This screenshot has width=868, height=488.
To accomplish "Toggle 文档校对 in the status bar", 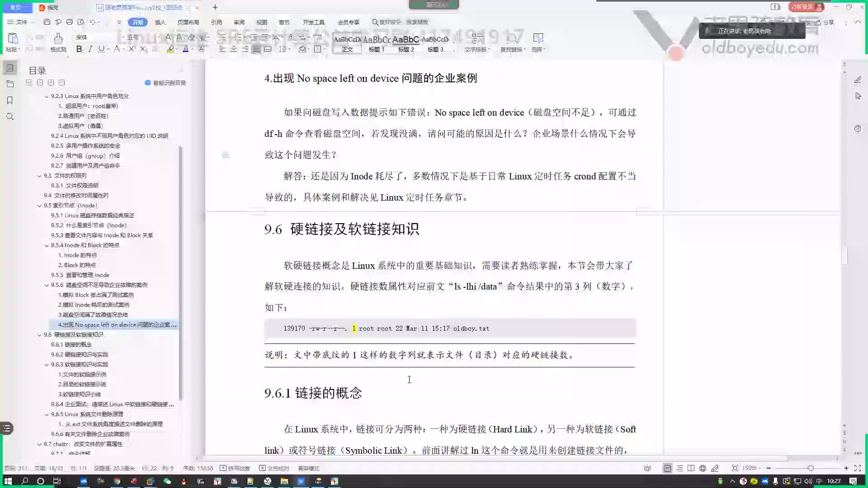I will click(x=274, y=468).
